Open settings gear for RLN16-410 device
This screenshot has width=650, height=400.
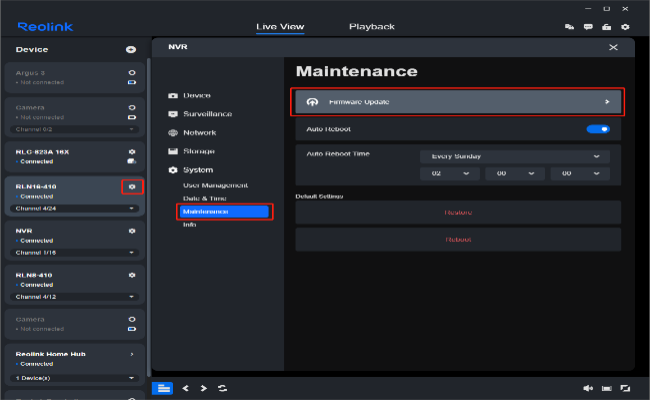tap(132, 187)
